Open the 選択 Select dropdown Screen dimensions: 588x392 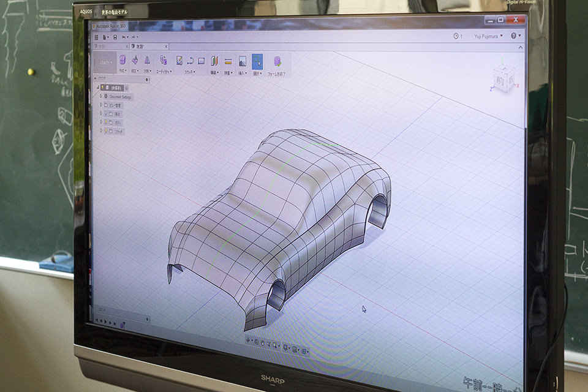(257, 74)
